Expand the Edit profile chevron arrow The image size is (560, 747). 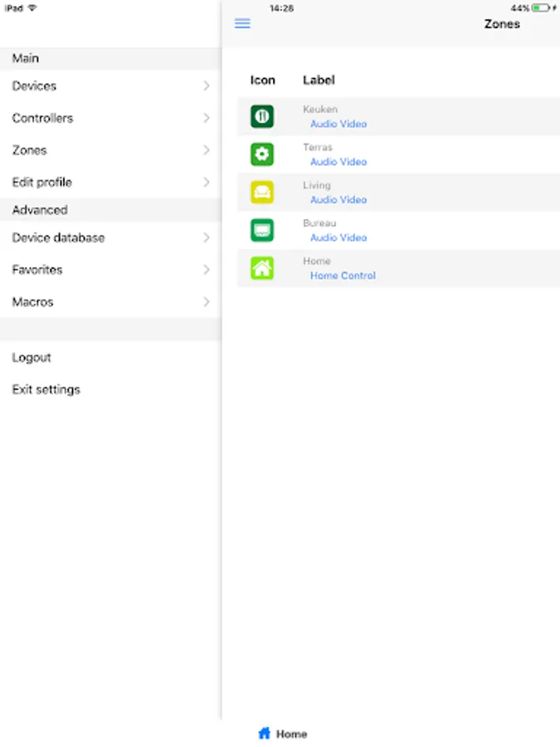tap(207, 182)
